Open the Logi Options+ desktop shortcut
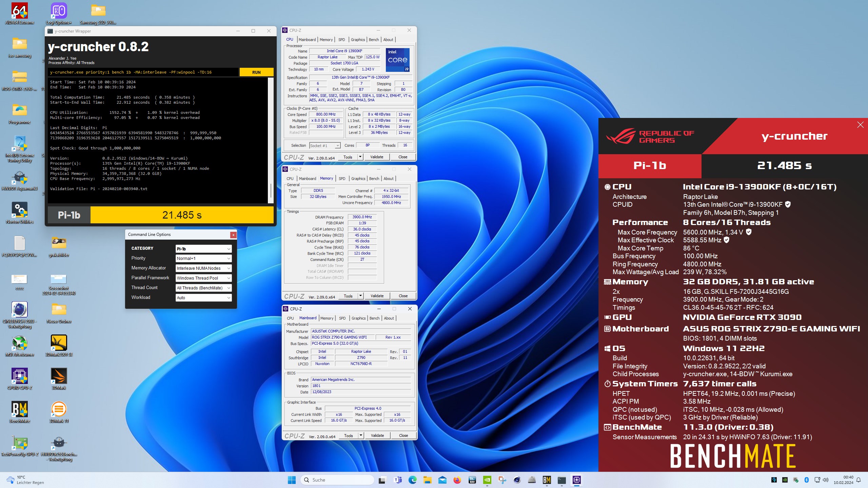Viewport: 868px width, 488px height. click(59, 14)
